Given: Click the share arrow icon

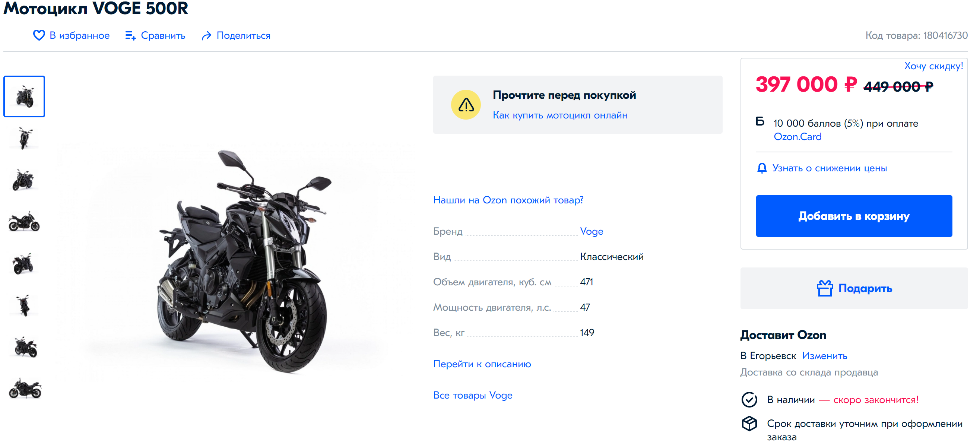Looking at the screenshot, I should pyautogui.click(x=206, y=36).
